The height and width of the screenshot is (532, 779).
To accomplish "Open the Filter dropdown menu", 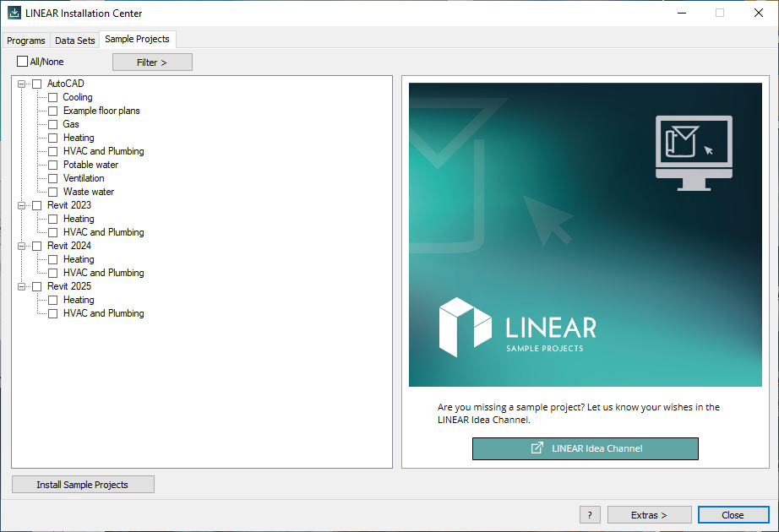I will pos(152,62).
